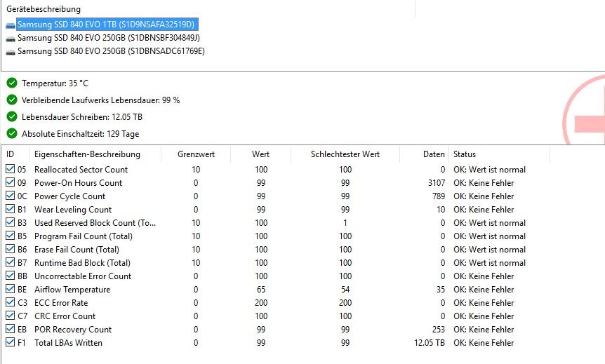
Task: Toggle the BE Airflow Temperature checkbox
Action: (11, 289)
